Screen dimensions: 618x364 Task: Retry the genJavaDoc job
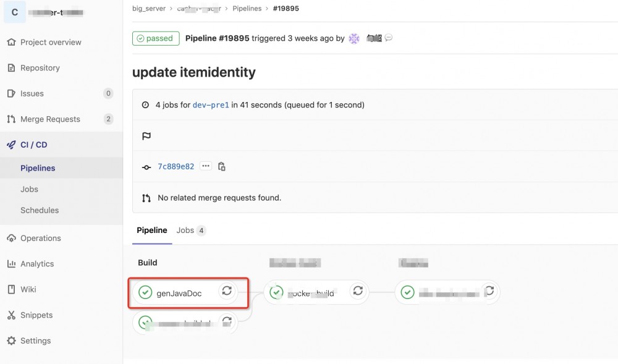(x=227, y=291)
